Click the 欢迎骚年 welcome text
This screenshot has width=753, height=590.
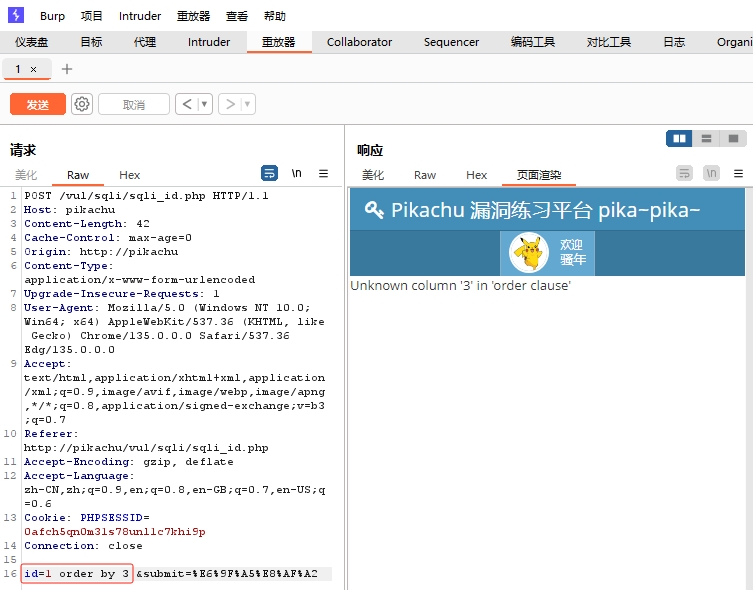point(572,253)
